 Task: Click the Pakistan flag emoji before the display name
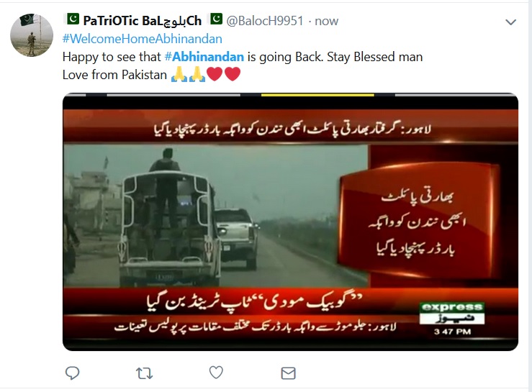73,19
